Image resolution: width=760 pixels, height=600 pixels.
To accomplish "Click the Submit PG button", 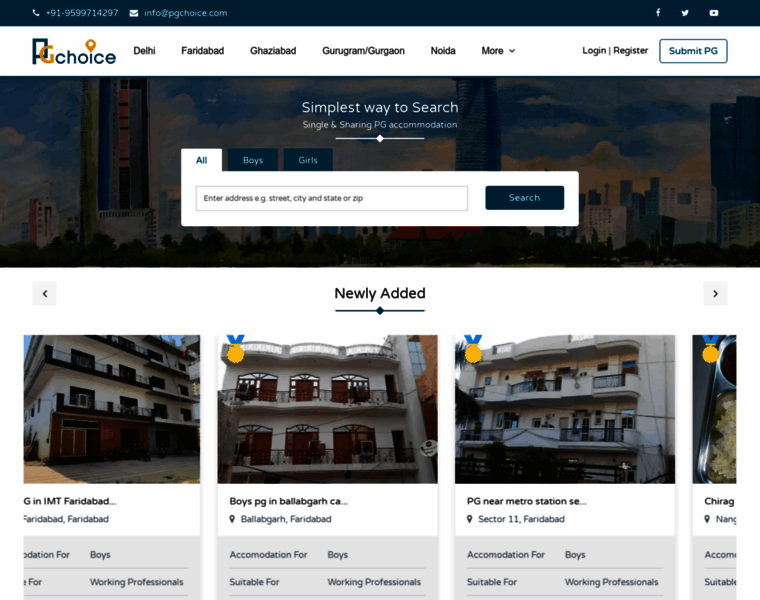I will coord(693,51).
